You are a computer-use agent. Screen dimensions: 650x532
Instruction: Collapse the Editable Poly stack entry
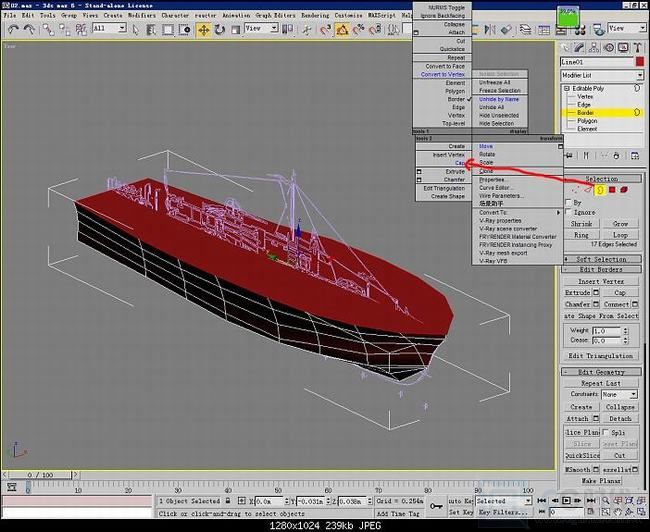[x=567, y=88]
